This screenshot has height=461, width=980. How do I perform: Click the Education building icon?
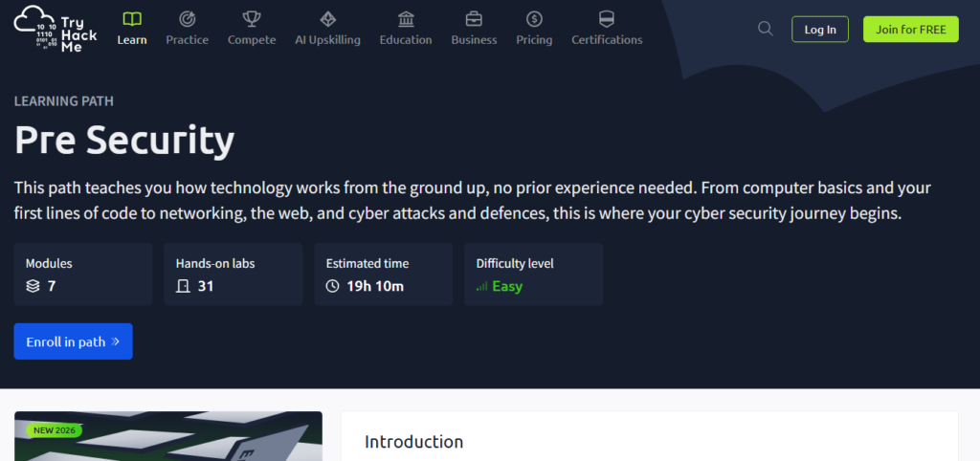coord(406,19)
